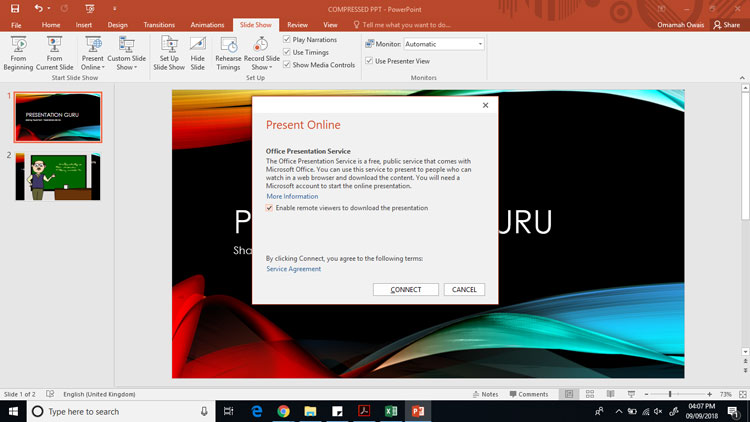This screenshot has height=422, width=750.
Task: Open Custom Slide Show button
Action: tap(126, 53)
